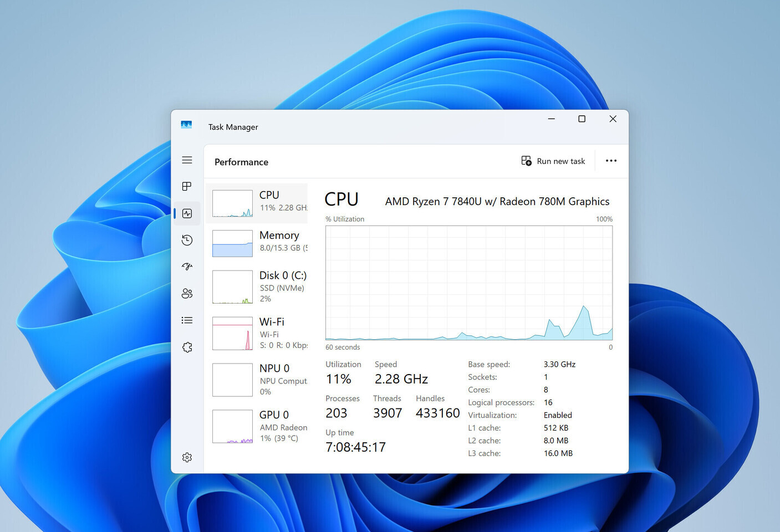Select the Memory performance item
Screen dimensions: 780x532
pyautogui.click(x=257, y=243)
